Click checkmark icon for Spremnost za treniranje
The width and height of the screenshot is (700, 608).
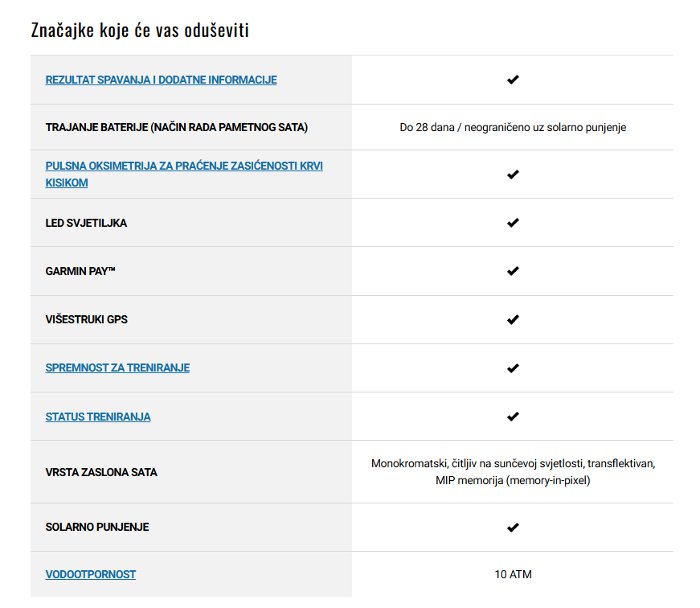pos(513,368)
